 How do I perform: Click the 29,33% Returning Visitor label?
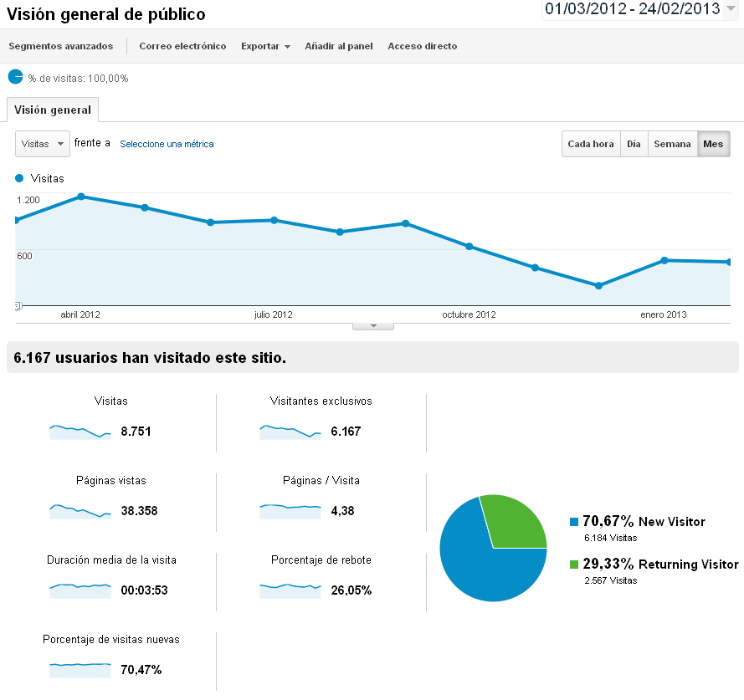[660, 564]
